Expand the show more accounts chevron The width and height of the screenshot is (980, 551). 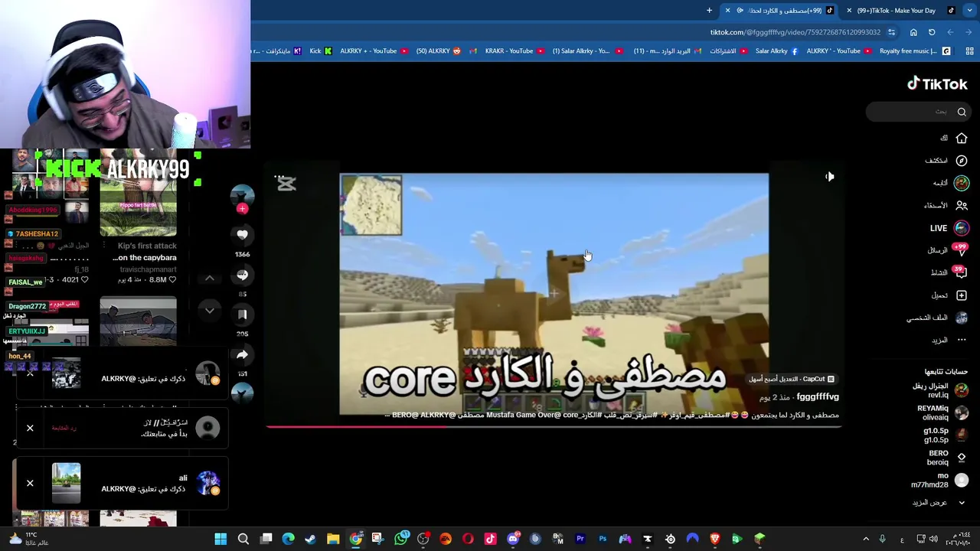click(962, 503)
